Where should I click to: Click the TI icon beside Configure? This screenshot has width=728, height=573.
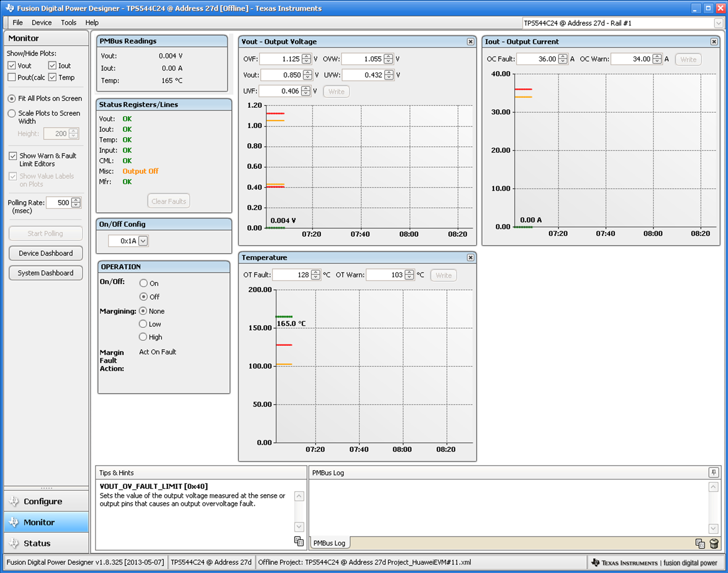(x=14, y=501)
